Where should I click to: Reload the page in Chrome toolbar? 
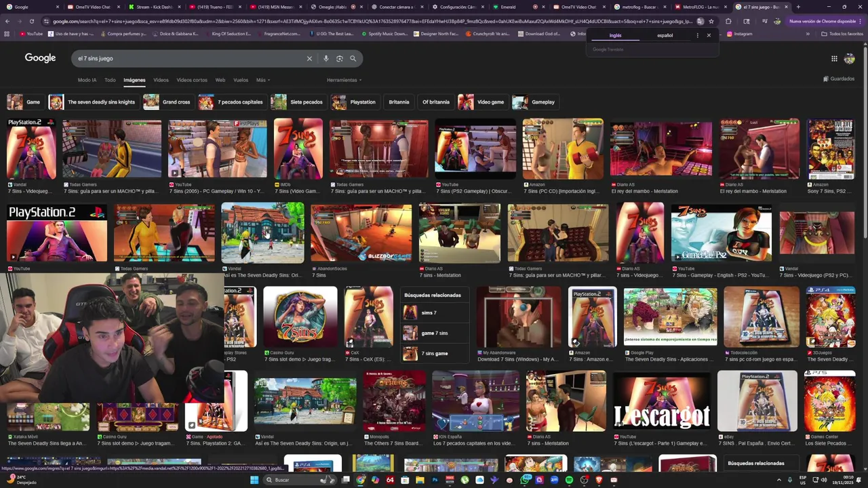pyautogui.click(x=31, y=21)
